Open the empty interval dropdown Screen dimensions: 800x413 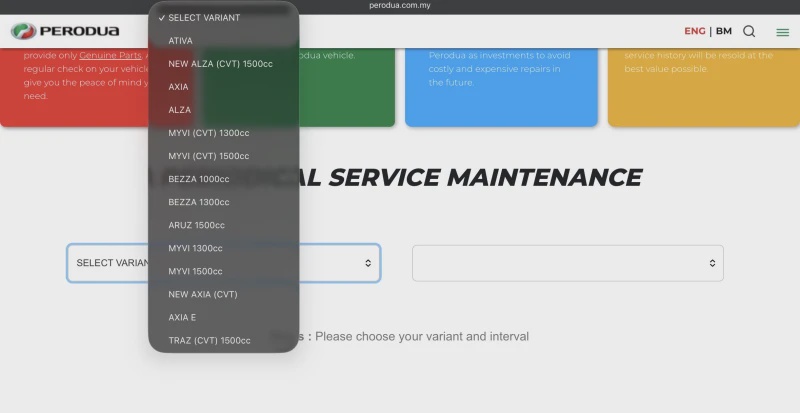coord(567,263)
